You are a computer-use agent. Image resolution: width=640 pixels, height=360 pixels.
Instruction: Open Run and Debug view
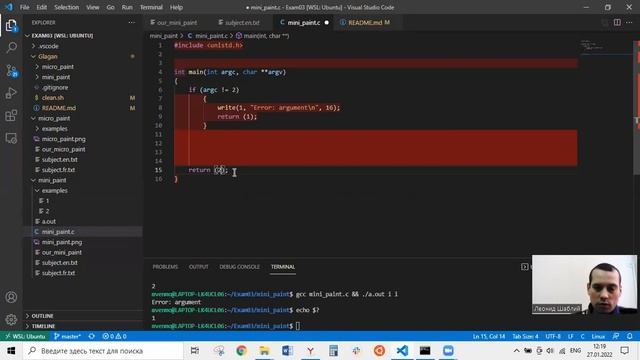pos(11,93)
